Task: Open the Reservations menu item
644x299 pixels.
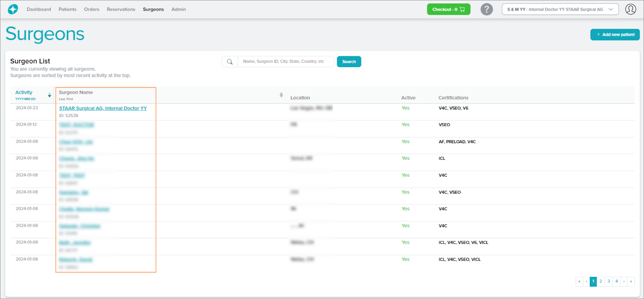Action: (121, 9)
